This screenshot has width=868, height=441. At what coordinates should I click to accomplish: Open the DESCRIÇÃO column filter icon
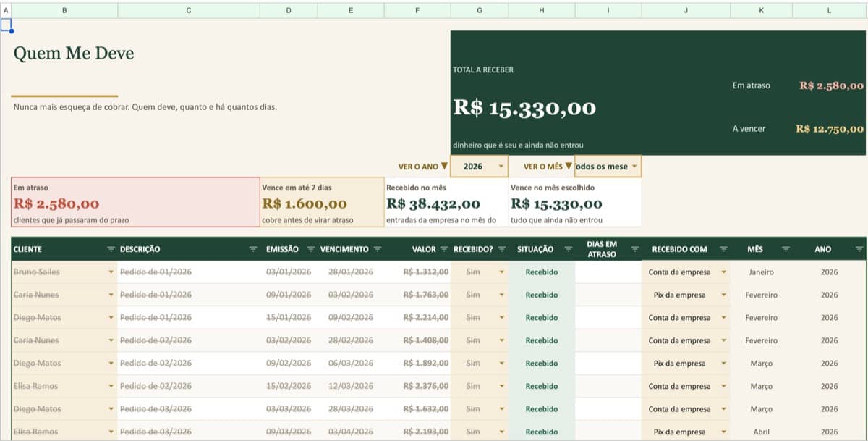click(253, 249)
